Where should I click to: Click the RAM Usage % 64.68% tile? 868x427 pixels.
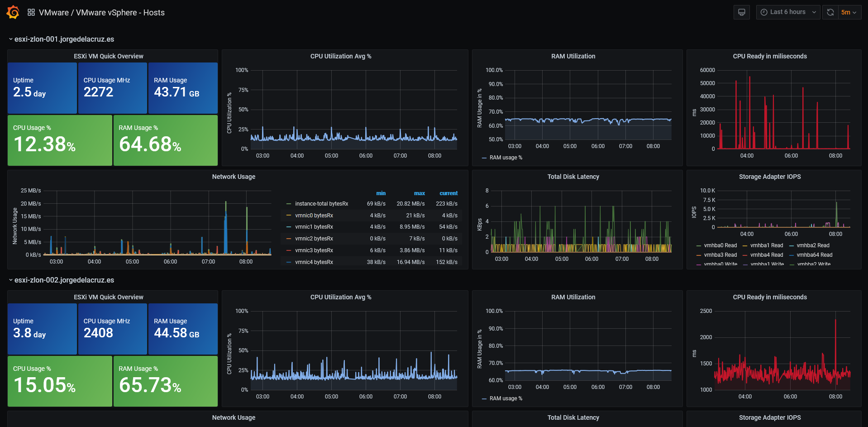click(x=166, y=140)
